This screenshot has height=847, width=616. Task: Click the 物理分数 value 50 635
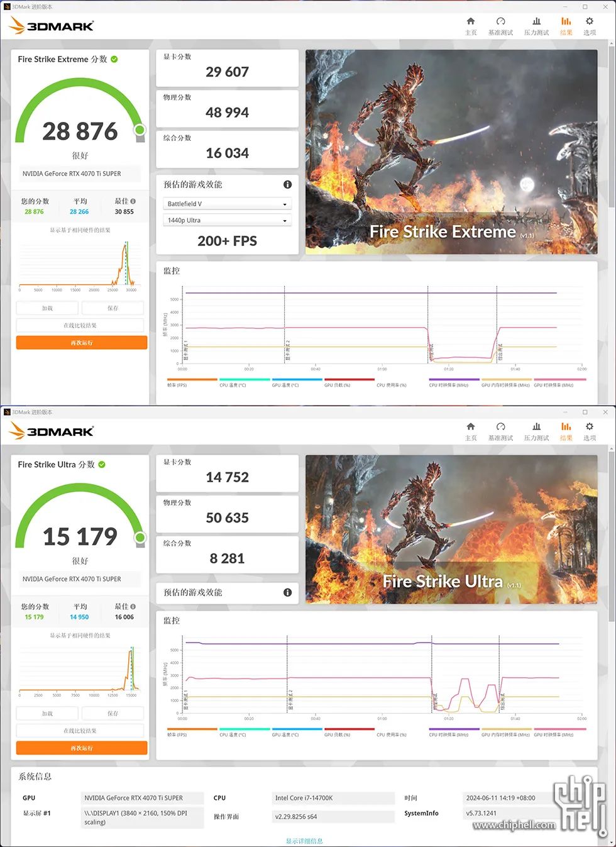point(228,518)
